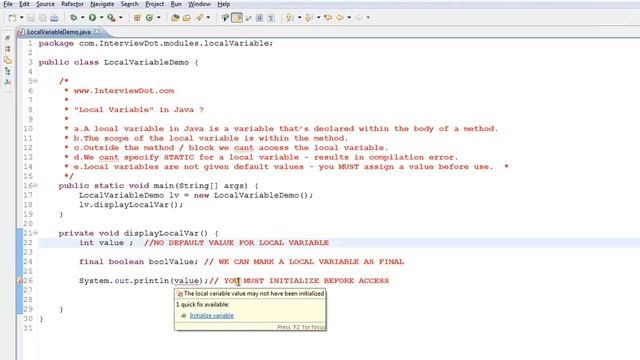Toggle Show Whitespace Characters icon

pos(260,18)
